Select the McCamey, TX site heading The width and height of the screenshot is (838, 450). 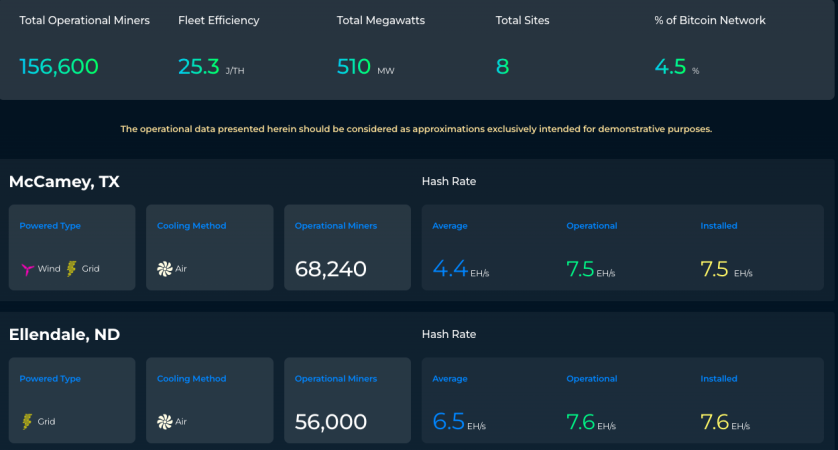pyautogui.click(x=64, y=182)
